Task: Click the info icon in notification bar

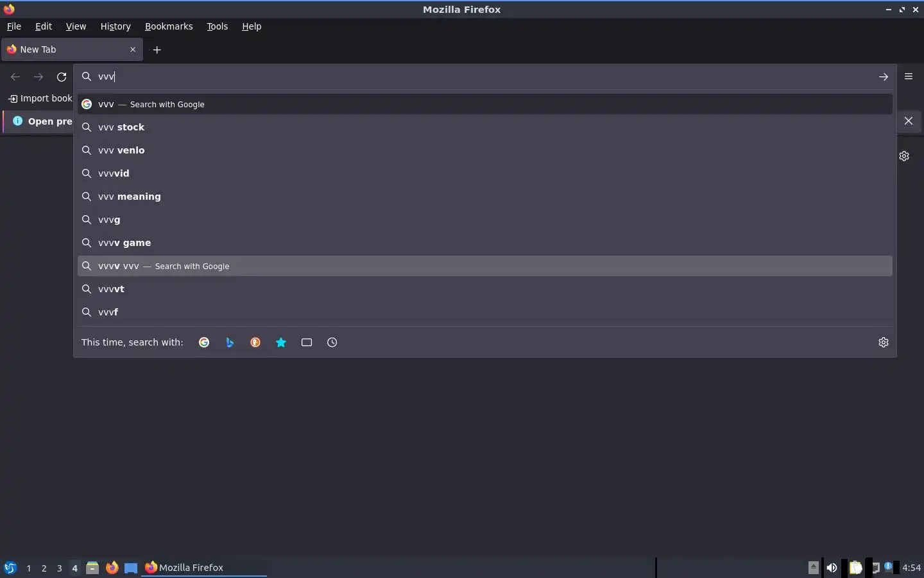Action: (x=18, y=121)
